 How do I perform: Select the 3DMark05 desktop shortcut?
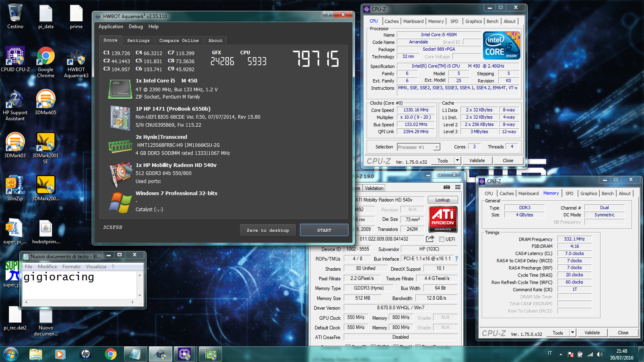(x=46, y=103)
